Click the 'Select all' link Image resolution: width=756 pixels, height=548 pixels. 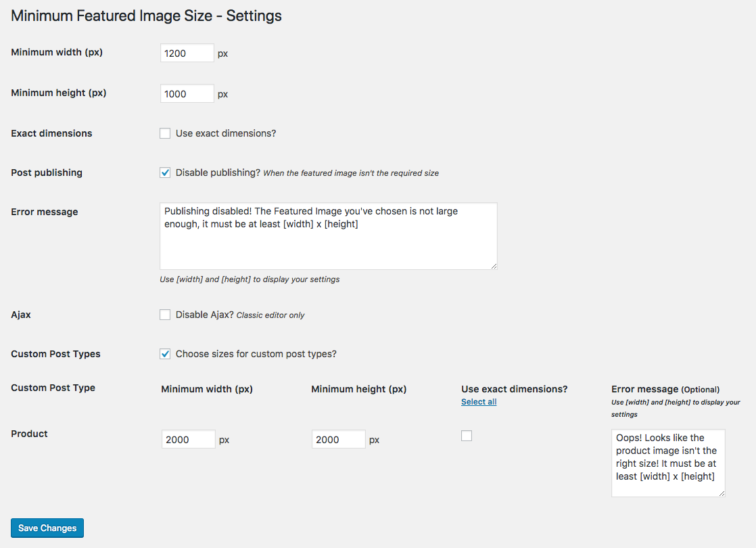(479, 402)
